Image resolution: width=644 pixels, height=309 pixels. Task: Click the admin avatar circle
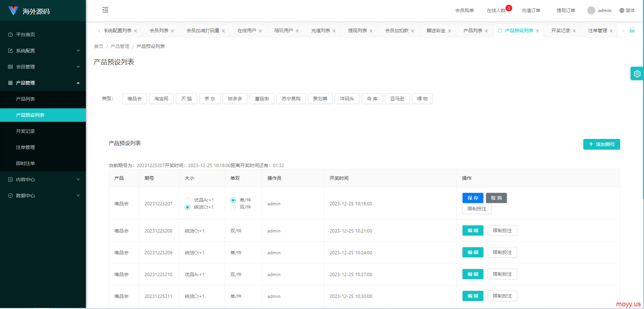(591, 10)
